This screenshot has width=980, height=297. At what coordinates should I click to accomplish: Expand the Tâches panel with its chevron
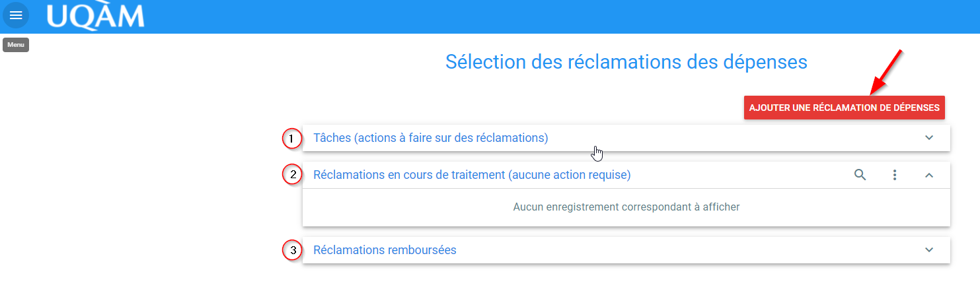pyautogui.click(x=929, y=138)
